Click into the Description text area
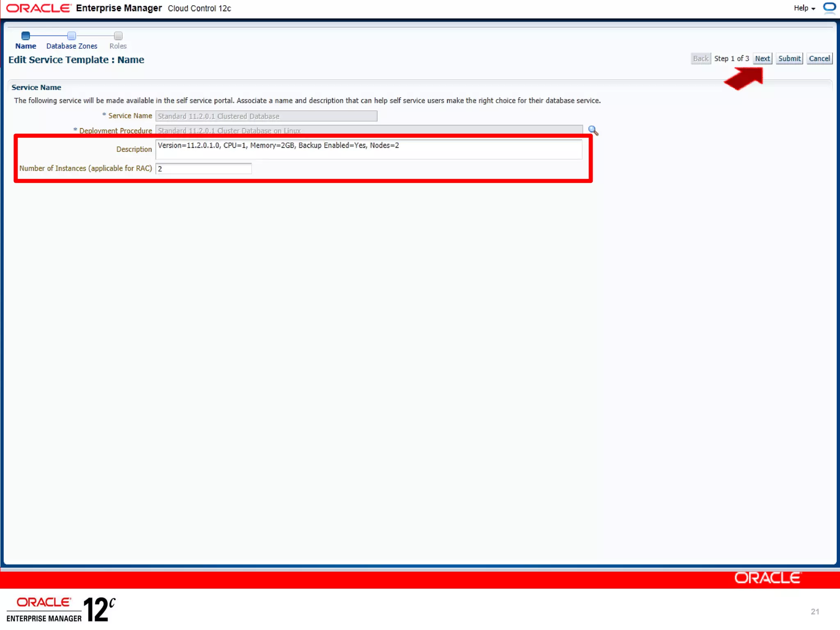Image resolution: width=840 pixels, height=630 pixels. (x=368, y=149)
